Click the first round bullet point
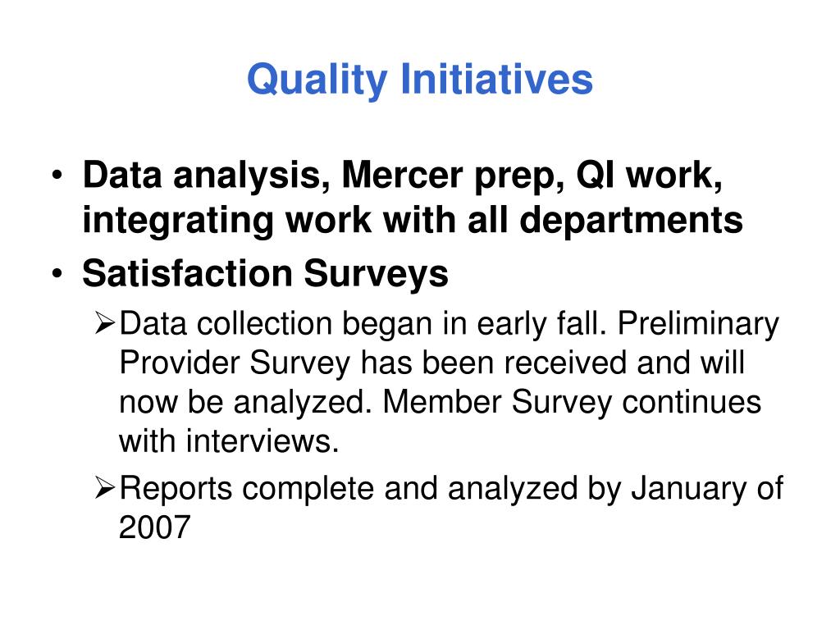Image resolution: width=840 pixels, height=630 pixels. pyautogui.click(x=57, y=176)
